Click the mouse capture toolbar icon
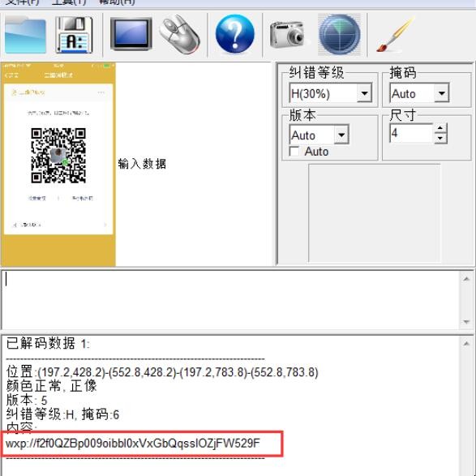 point(180,34)
